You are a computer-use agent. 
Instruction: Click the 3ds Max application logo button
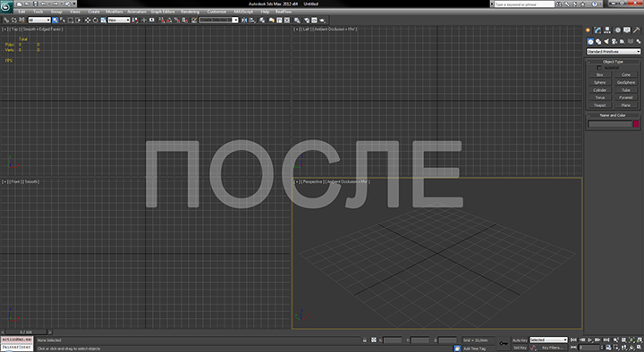point(6,6)
